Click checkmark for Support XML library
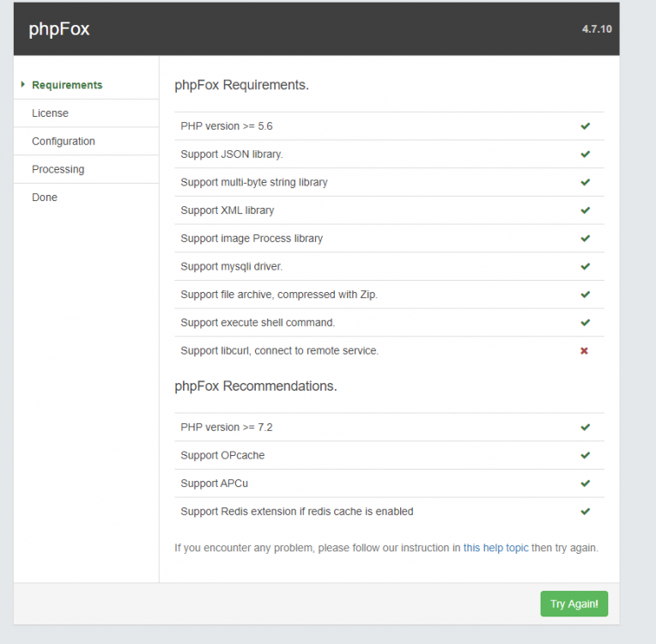Screen dimensions: 656x644 tap(586, 210)
